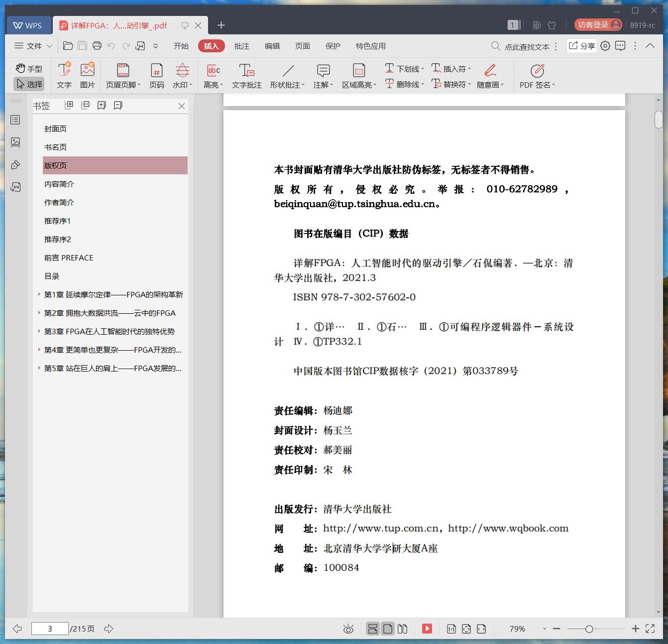
Task: Switch to the 编辑 tab
Action: [x=272, y=46]
